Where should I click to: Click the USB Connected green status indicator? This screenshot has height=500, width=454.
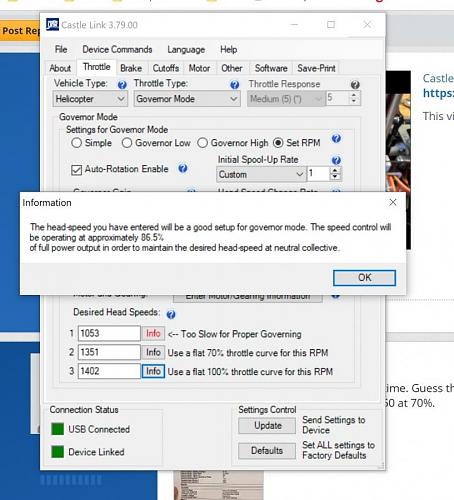pos(58,429)
